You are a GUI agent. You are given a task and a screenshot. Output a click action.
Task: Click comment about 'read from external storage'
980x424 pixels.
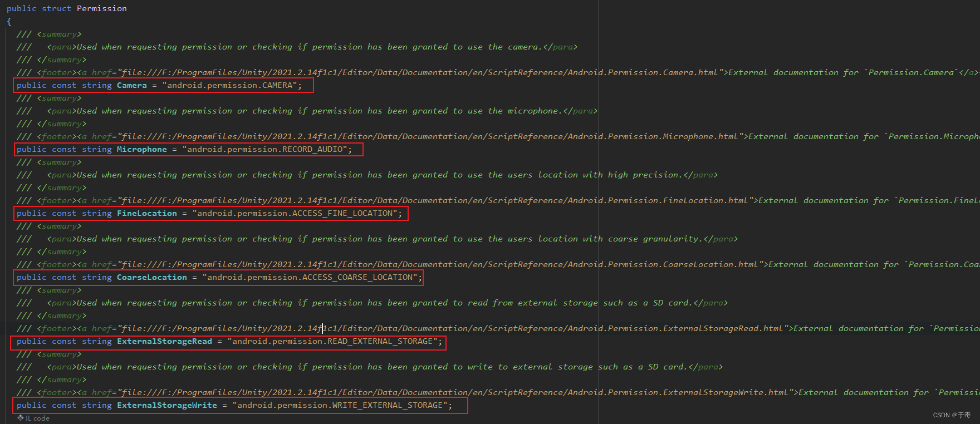(384, 303)
